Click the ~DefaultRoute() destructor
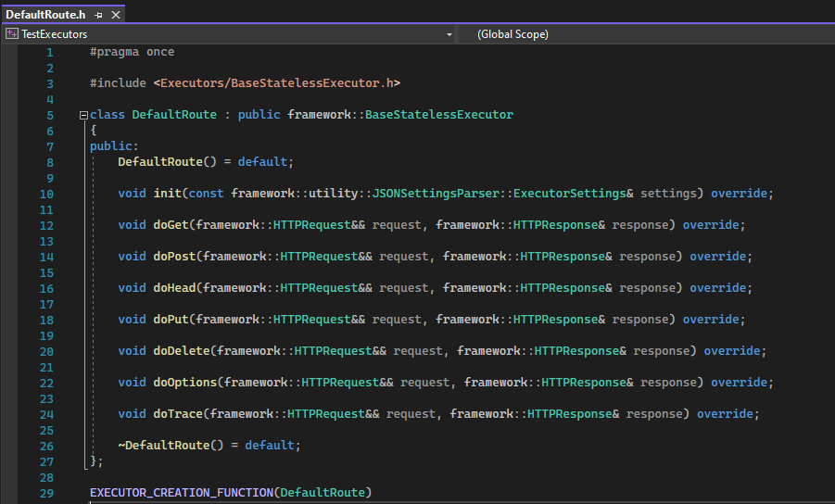 click(171, 445)
